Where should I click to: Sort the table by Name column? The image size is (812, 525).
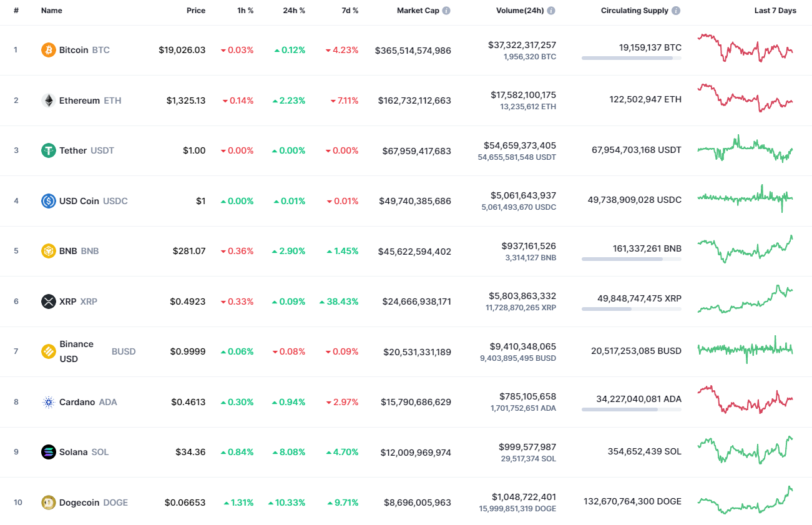coord(52,11)
